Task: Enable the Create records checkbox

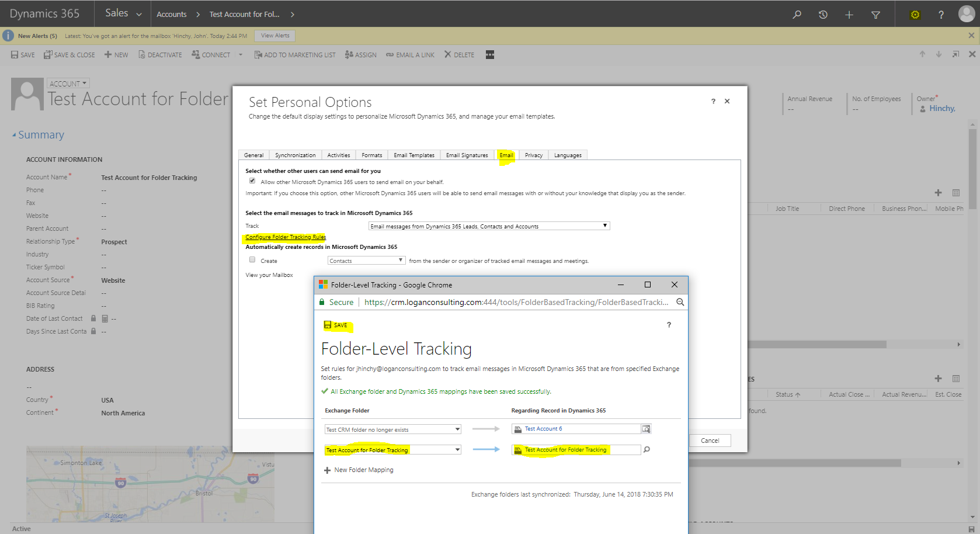Action: 252,259
